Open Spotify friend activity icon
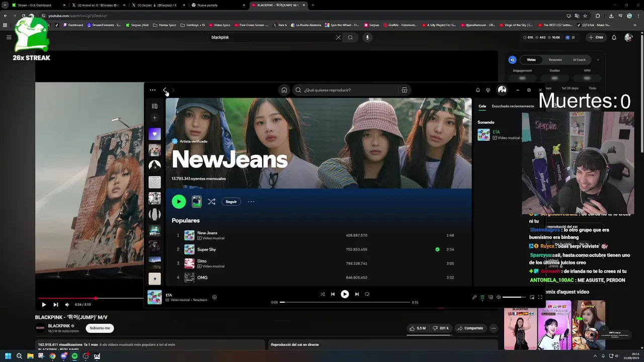This screenshot has width=644, height=362. (488, 90)
